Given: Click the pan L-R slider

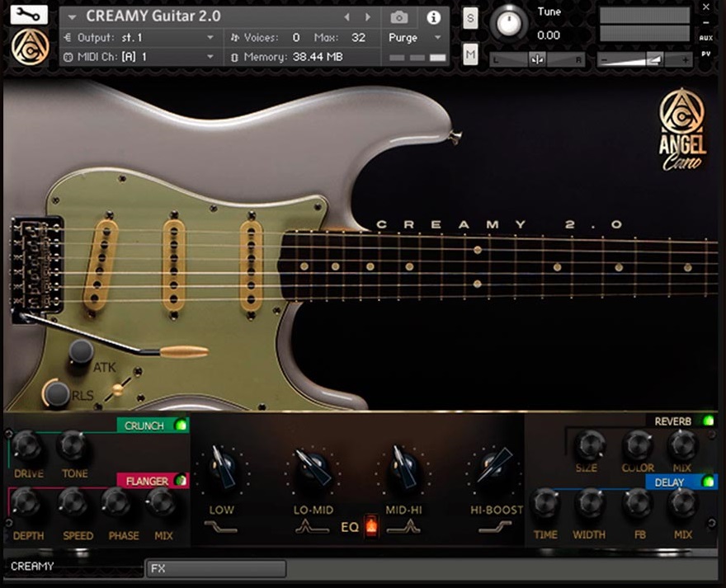Looking at the screenshot, I should (537, 59).
